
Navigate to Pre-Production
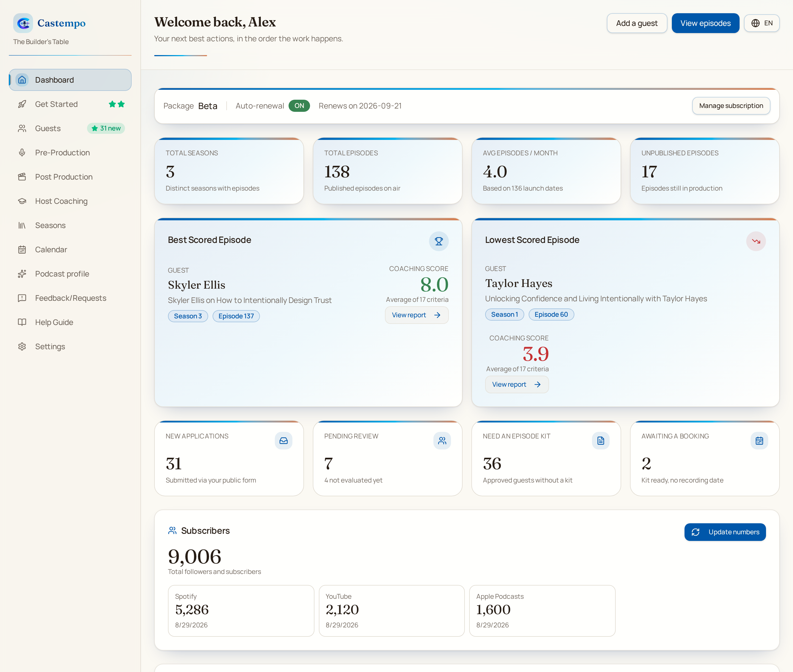tap(70, 153)
